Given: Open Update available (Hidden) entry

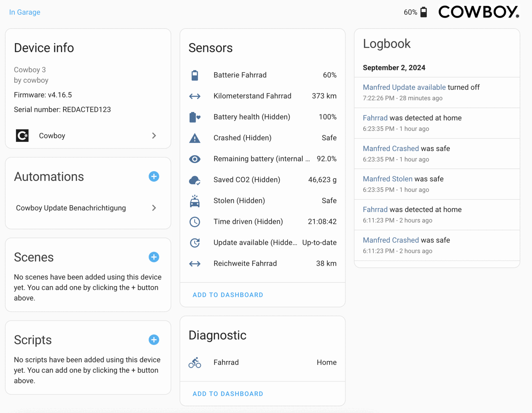Looking at the screenshot, I should point(263,243).
